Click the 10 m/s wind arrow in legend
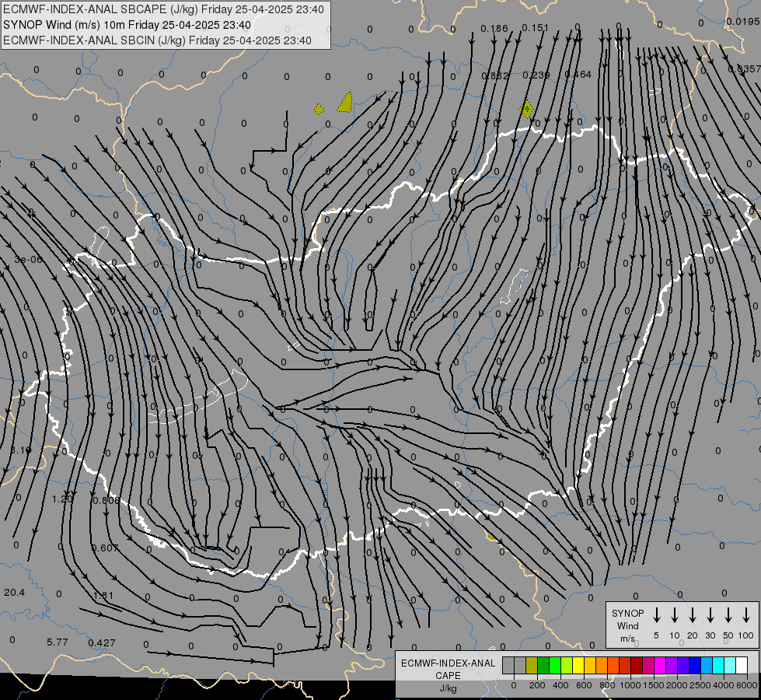This screenshot has width=761, height=700. 674,615
